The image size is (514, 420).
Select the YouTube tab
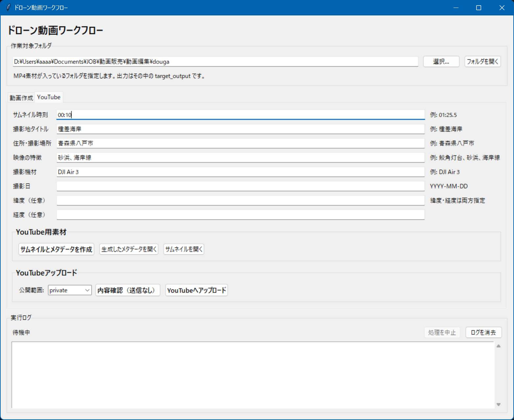49,97
